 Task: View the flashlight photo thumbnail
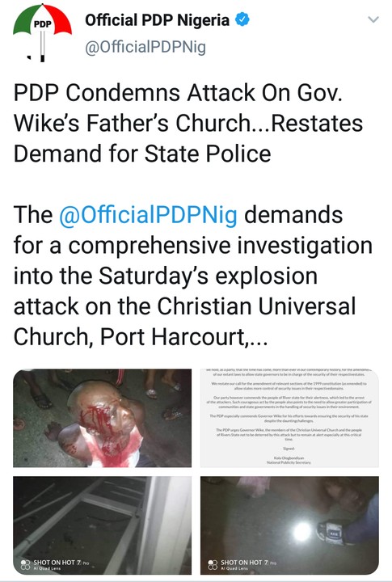coord(289,525)
